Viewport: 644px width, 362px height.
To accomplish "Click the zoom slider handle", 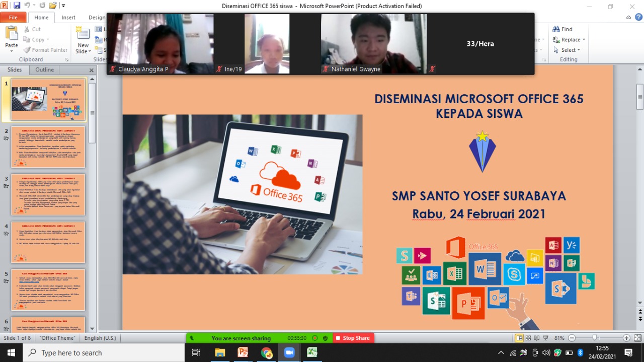I will 595,338.
